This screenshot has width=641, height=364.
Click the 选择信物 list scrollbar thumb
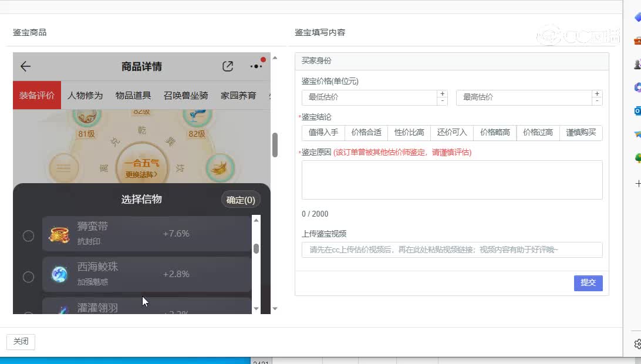pos(257,249)
